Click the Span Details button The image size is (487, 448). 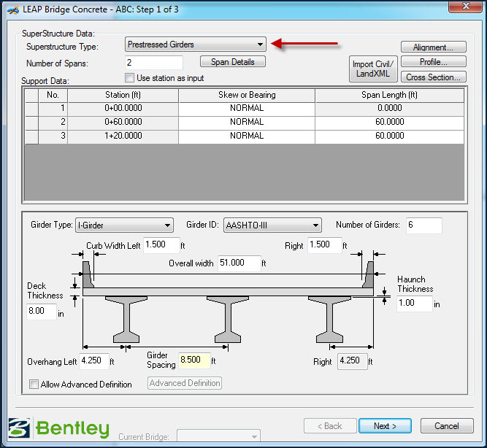233,62
